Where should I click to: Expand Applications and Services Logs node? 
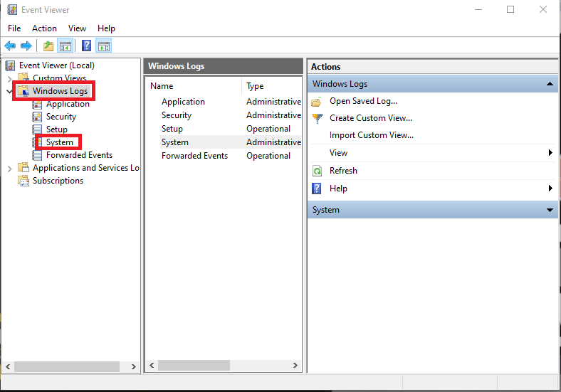pyautogui.click(x=10, y=169)
